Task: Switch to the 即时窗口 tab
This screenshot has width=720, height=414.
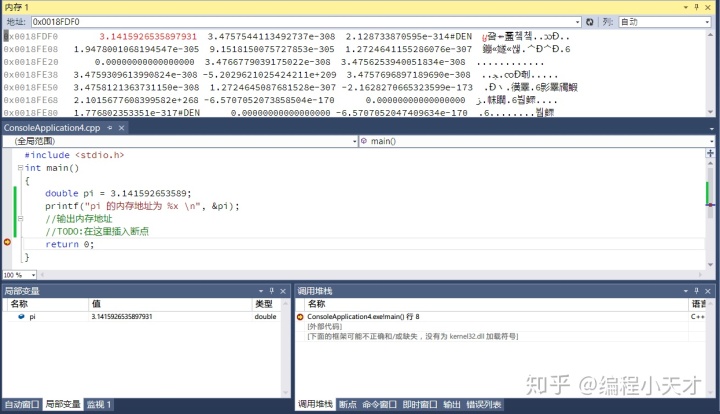Action: point(420,404)
